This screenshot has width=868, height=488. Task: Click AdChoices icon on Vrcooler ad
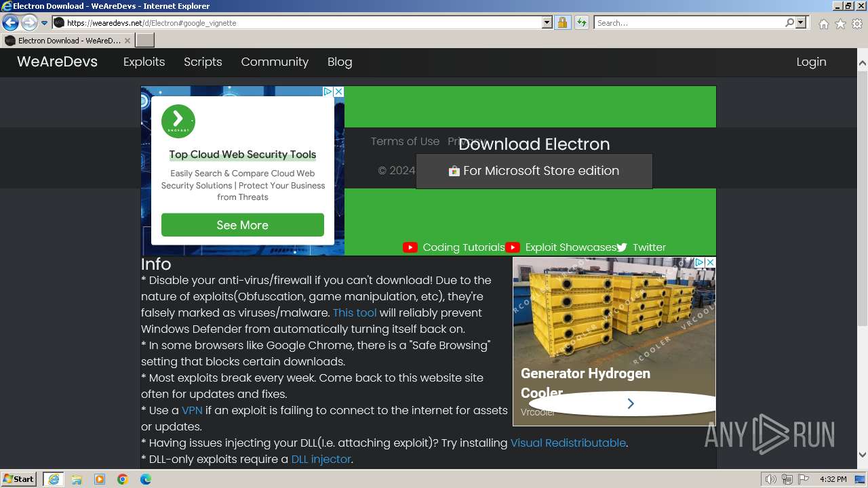[x=699, y=262]
